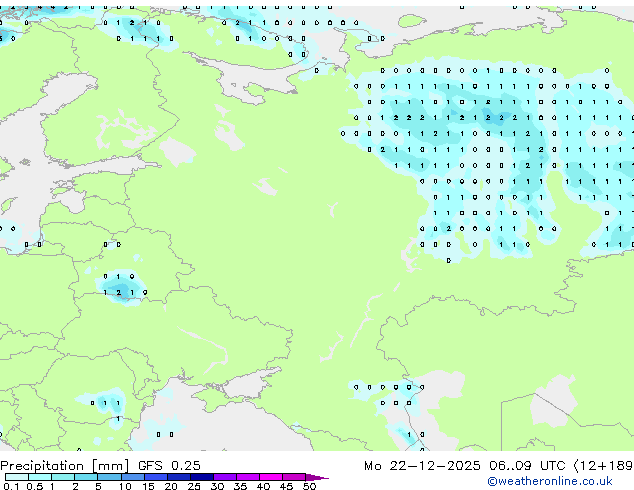Pick the 10–15 mm blue legend swatch
The image size is (634, 490).
coord(133,477)
